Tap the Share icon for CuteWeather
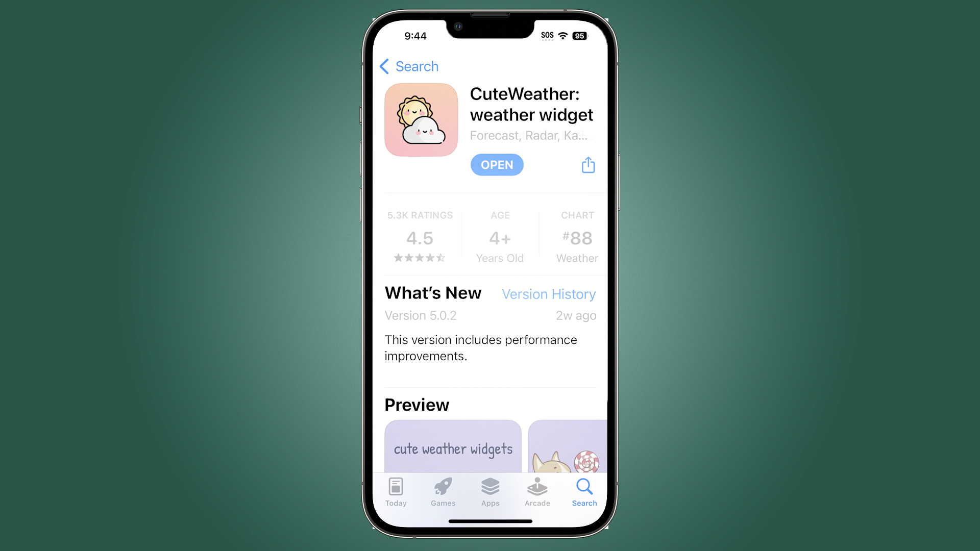The width and height of the screenshot is (980, 551). 586,165
